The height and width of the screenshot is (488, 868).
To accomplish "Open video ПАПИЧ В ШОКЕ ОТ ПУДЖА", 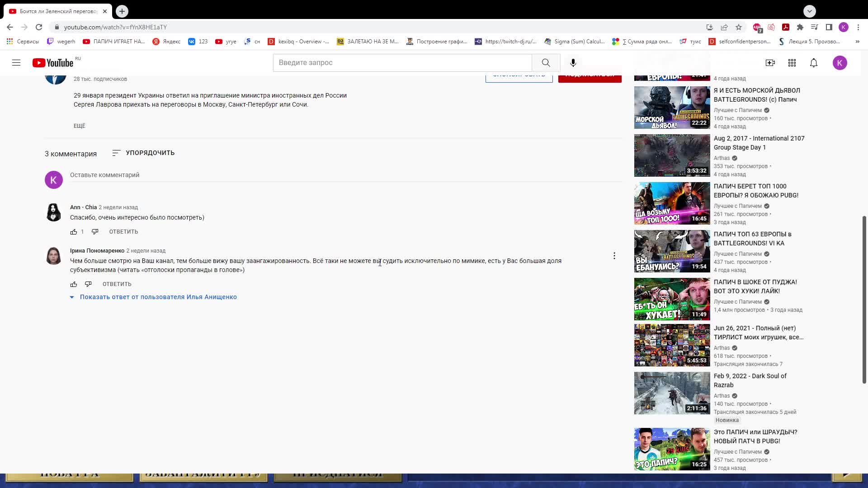I will 755,286.
